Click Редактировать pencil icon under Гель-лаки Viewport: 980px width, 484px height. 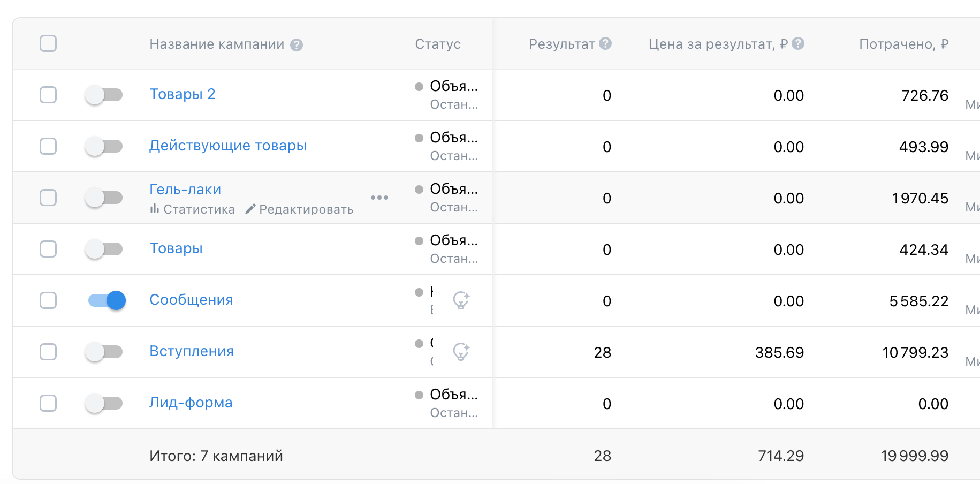(250, 209)
